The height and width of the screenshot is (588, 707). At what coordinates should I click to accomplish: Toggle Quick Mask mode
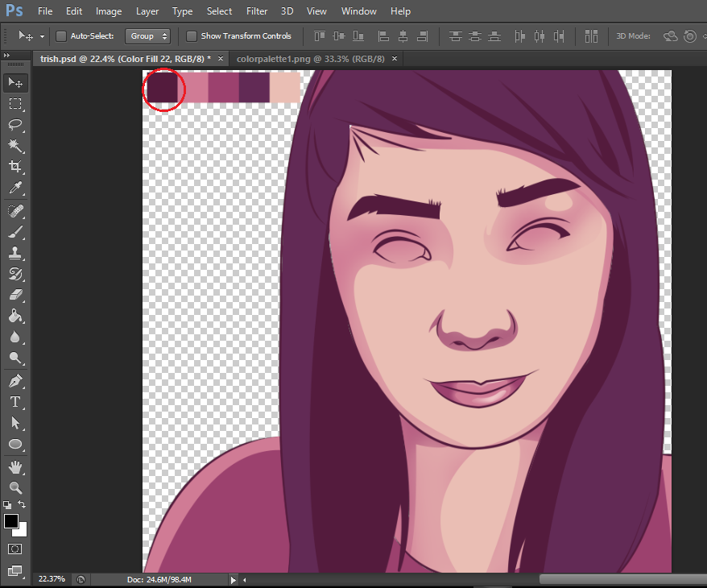coord(15,549)
